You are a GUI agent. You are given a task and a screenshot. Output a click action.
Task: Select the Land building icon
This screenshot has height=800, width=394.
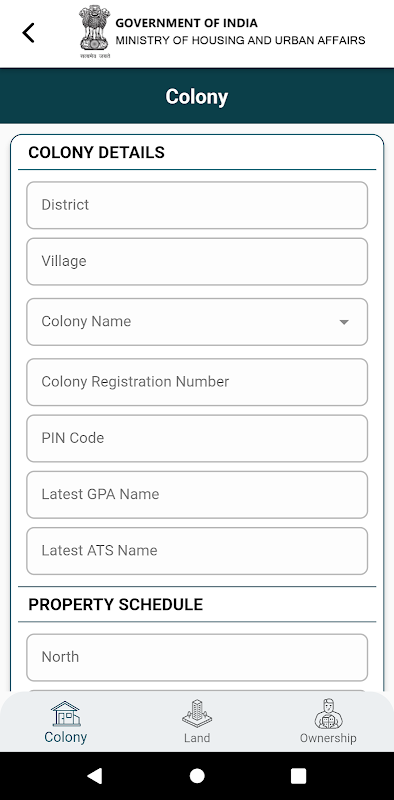tap(197, 714)
